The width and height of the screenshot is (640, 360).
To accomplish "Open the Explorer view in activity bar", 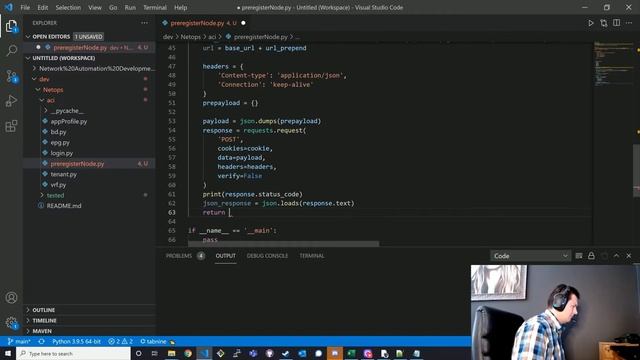I will point(11,27).
